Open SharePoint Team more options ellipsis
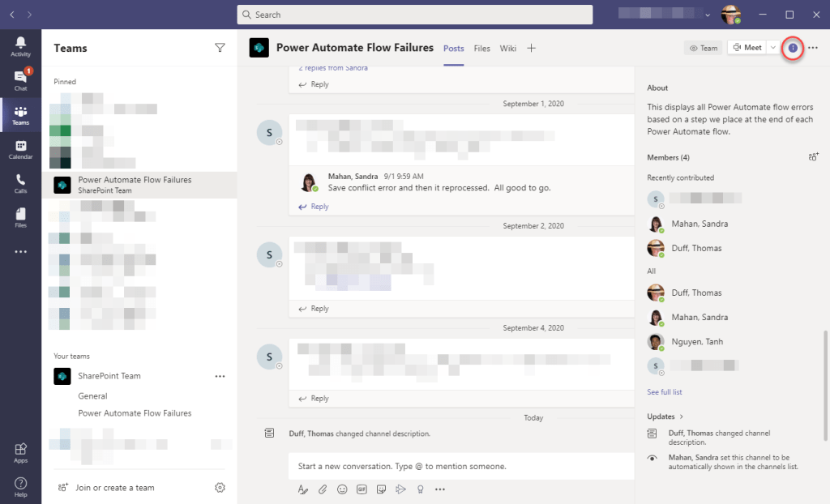The image size is (830, 504). [220, 377]
